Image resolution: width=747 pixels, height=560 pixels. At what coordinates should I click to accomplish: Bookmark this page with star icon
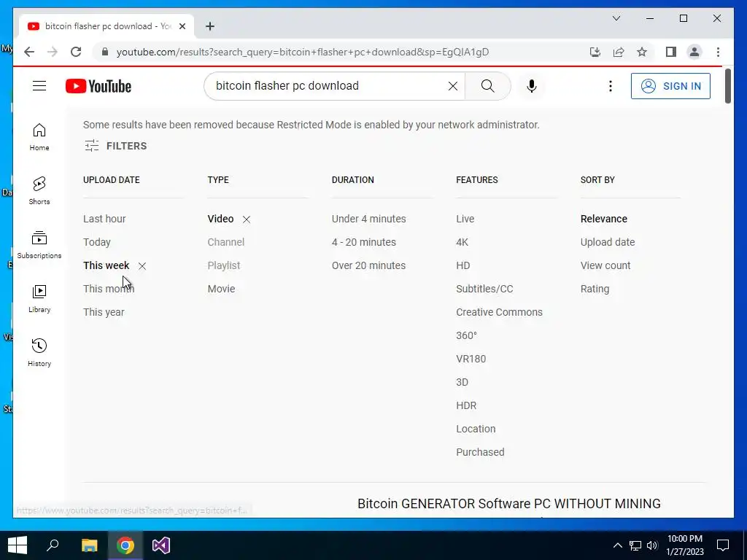click(642, 52)
